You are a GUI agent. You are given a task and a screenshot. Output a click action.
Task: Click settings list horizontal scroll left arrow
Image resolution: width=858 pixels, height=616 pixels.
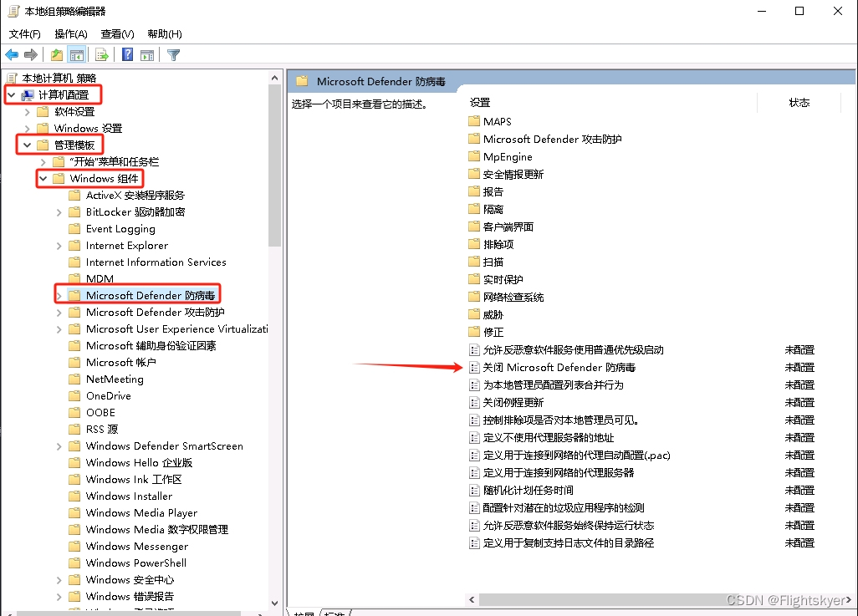tap(472, 599)
